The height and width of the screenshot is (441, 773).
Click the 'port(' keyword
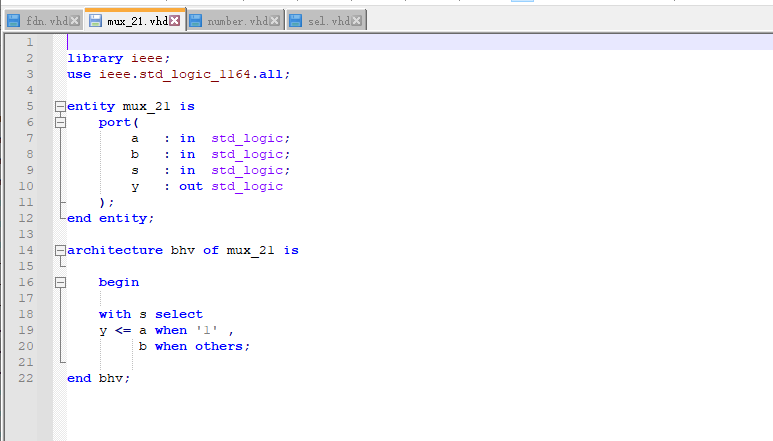coord(119,122)
